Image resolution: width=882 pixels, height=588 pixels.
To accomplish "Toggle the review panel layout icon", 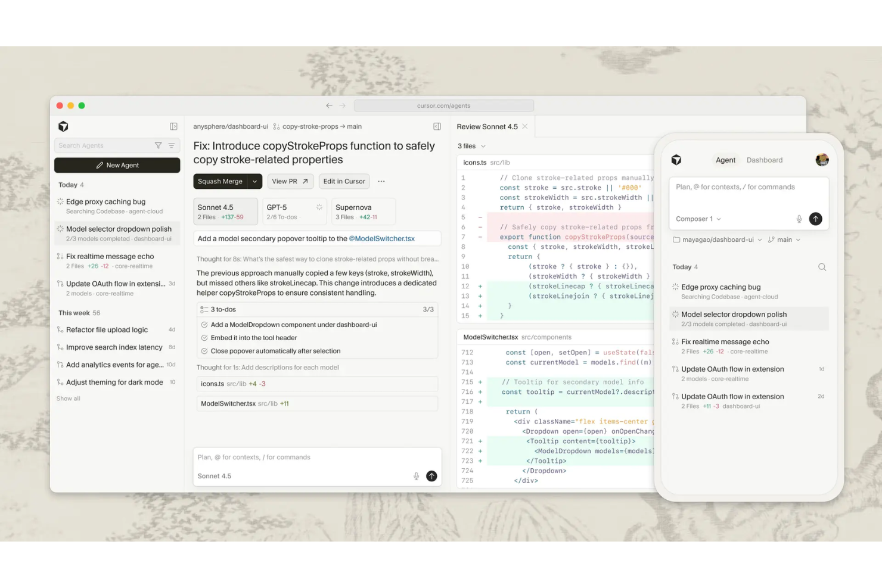I will pyautogui.click(x=437, y=126).
